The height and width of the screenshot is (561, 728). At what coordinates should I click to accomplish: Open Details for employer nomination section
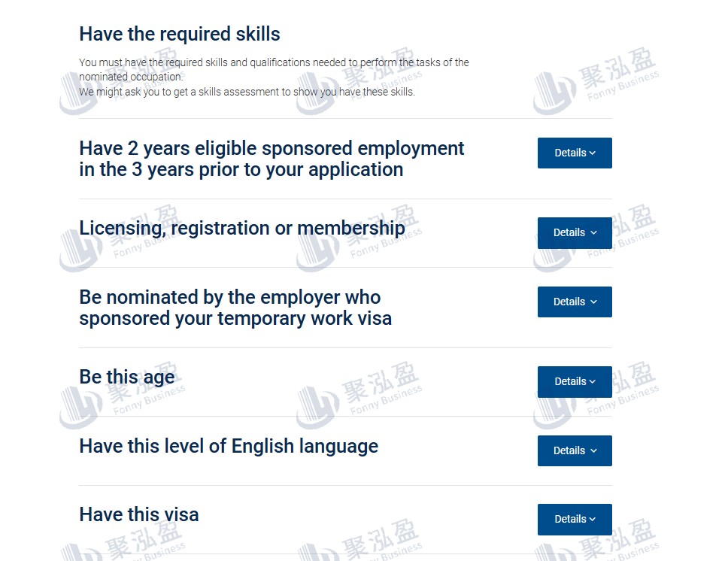[575, 302]
